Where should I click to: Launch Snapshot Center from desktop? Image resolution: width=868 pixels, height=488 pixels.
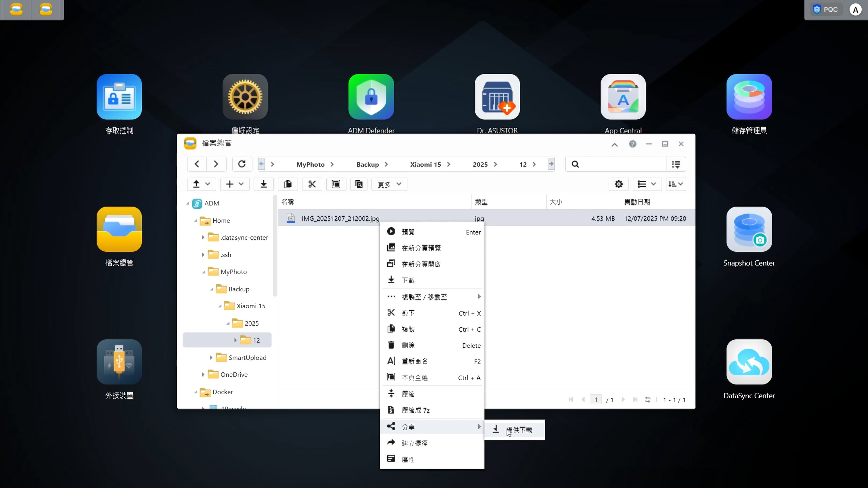(749, 230)
